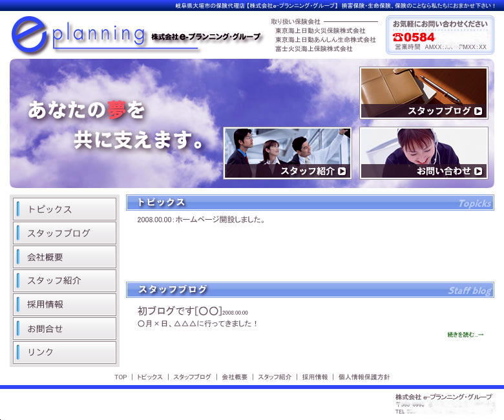Click the 取り扱い保険会社 heading
The height and width of the screenshot is (420, 504).
pyautogui.click(x=296, y=21)
